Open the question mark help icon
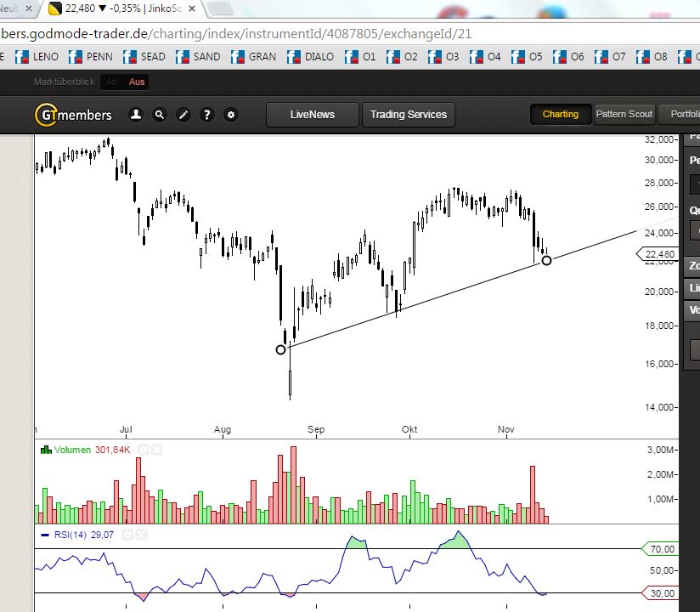The height and width of the screenshot is (612, 700). 206,115
